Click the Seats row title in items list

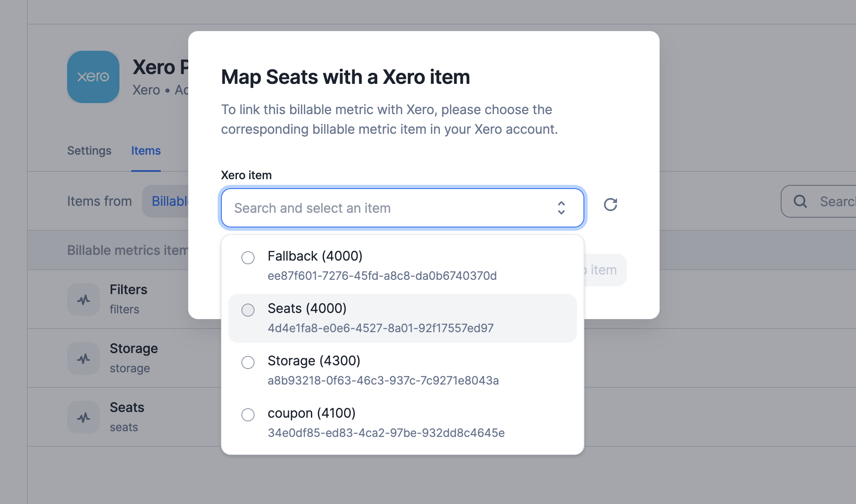point(127,407)
